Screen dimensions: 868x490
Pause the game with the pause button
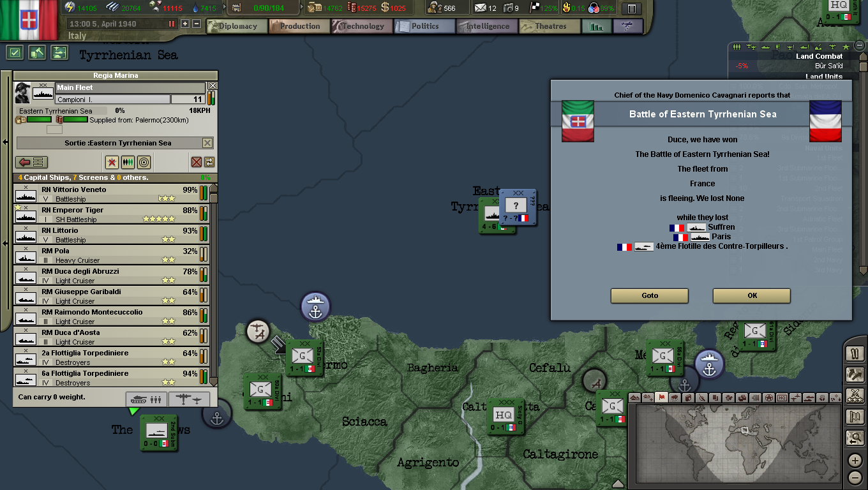[171, 24]
